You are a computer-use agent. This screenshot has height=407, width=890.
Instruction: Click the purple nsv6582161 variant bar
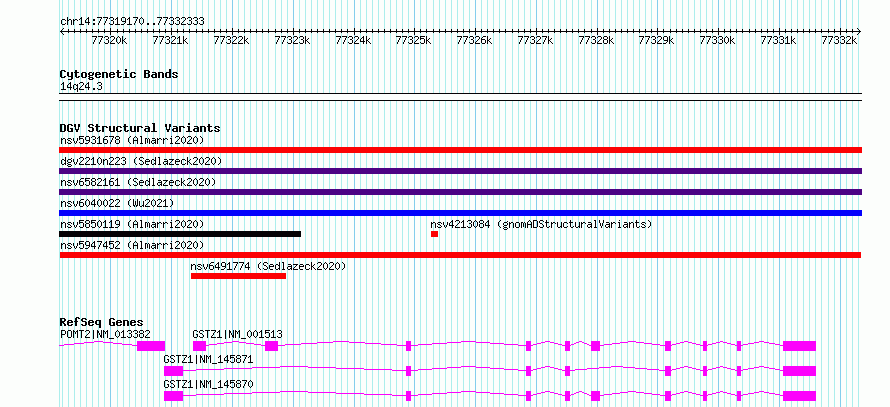461,192
